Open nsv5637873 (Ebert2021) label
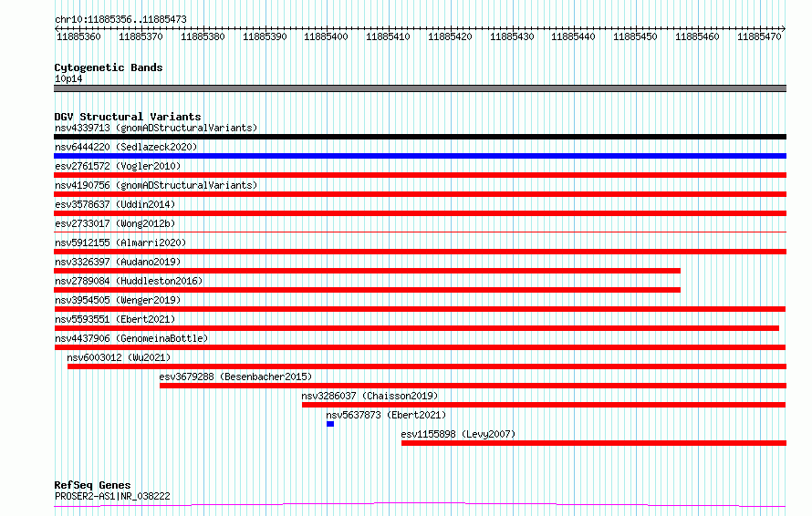 point(386,415)
